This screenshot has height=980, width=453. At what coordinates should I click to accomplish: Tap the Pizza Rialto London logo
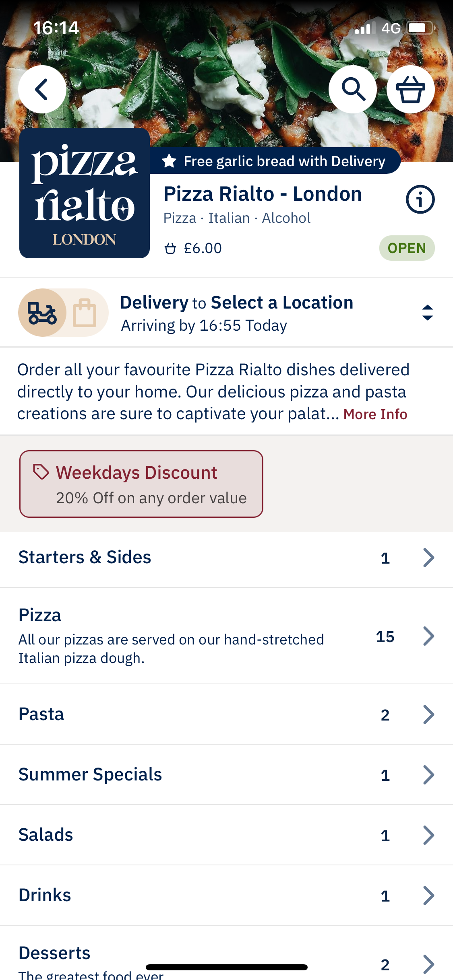[x=85, y=193]
